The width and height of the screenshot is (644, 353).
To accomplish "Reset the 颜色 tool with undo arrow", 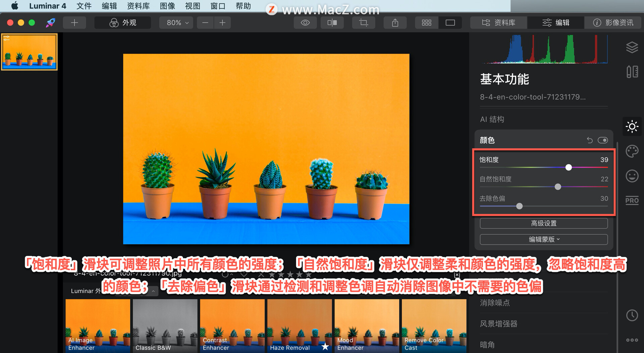I will point(590,140).
